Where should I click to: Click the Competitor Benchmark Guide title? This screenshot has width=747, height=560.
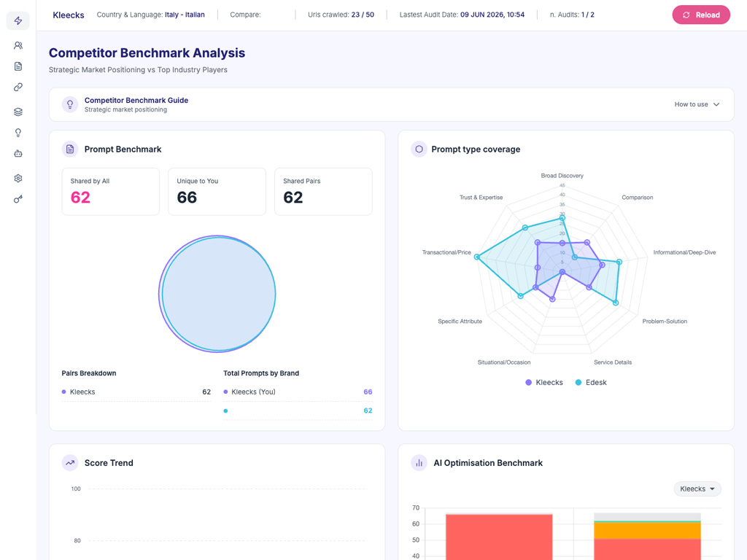point(136,100)
